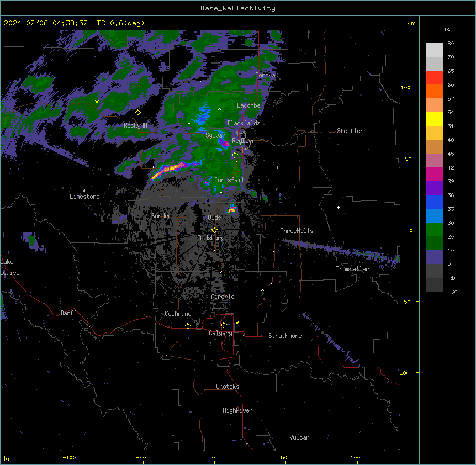Pick the yellow 51-54 dBZ legend swatch
This screenshot has width=476, height=465.
[x=434, y=119]
